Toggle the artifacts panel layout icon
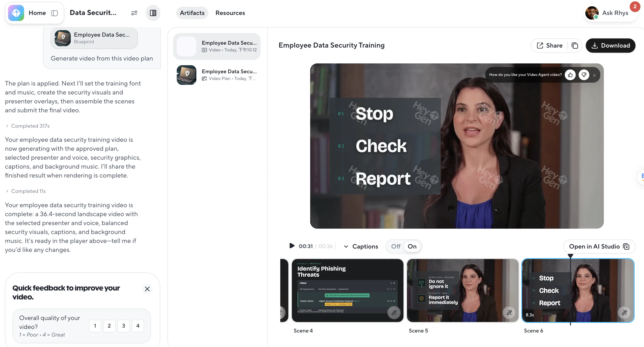Viewport: 644px width, 347px height. [x=153, y=13]
